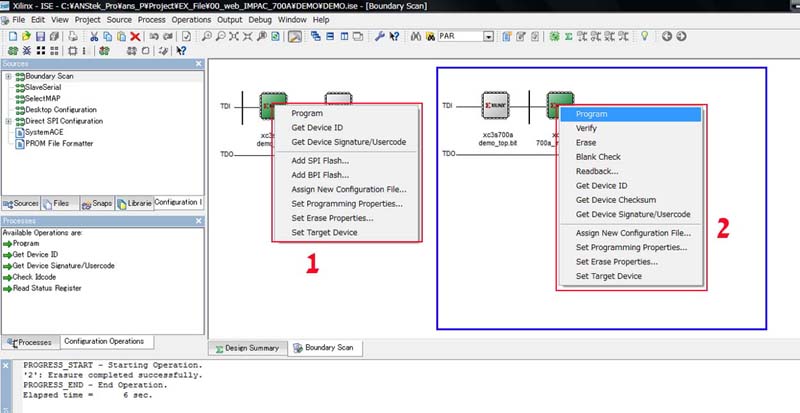Click the Back arrow circle icon
The width and height of the screenshot is (800, 413).
667,36
